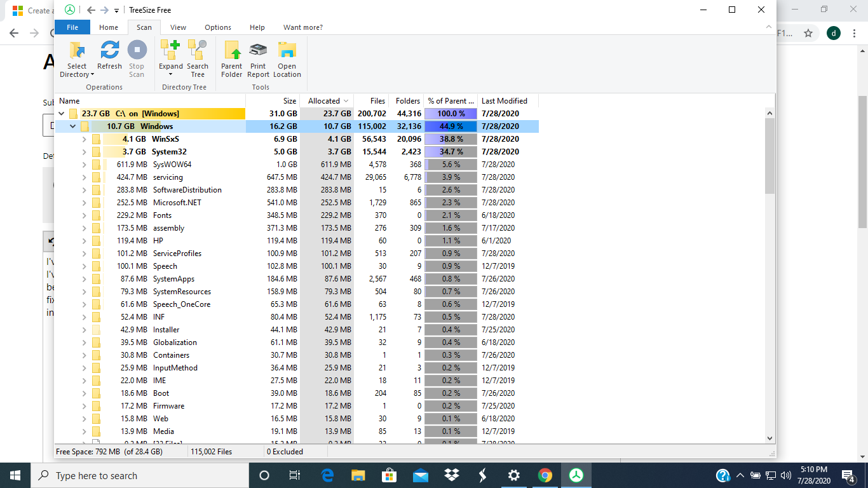Select the Globalization folder row

point(297,342)
